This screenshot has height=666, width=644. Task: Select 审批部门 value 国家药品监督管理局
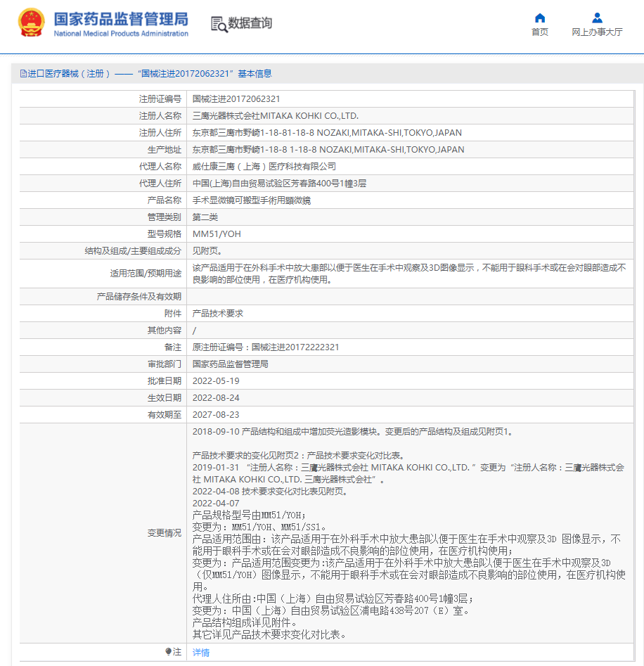pos(230,364)
